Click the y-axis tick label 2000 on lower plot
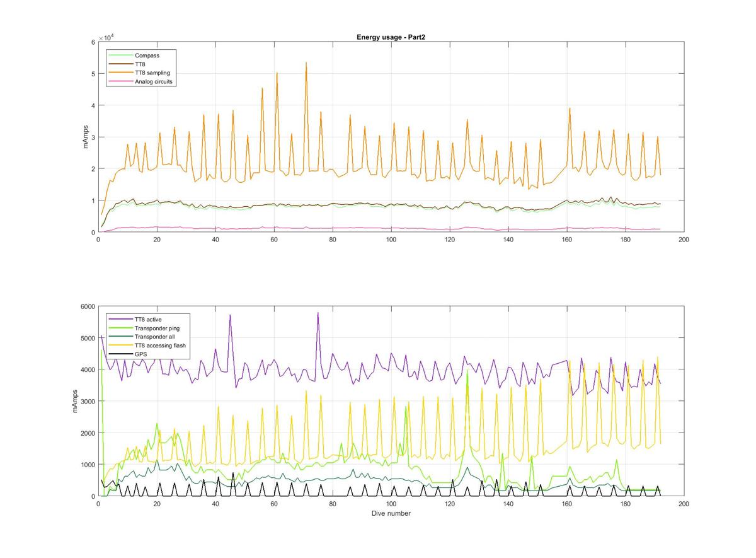The height and width of the screenshot is (558, 756). point(88,433)
